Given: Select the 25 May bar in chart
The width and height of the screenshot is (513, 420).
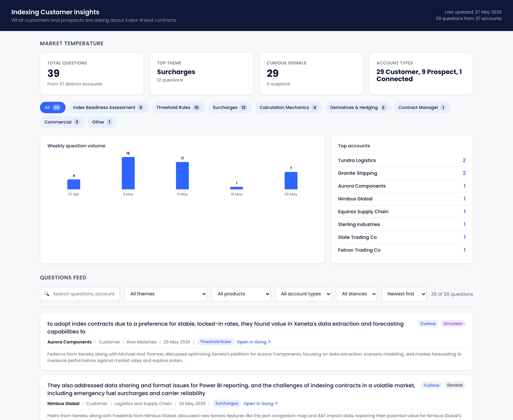Looking at the screenshot, I should pos(291,181).
